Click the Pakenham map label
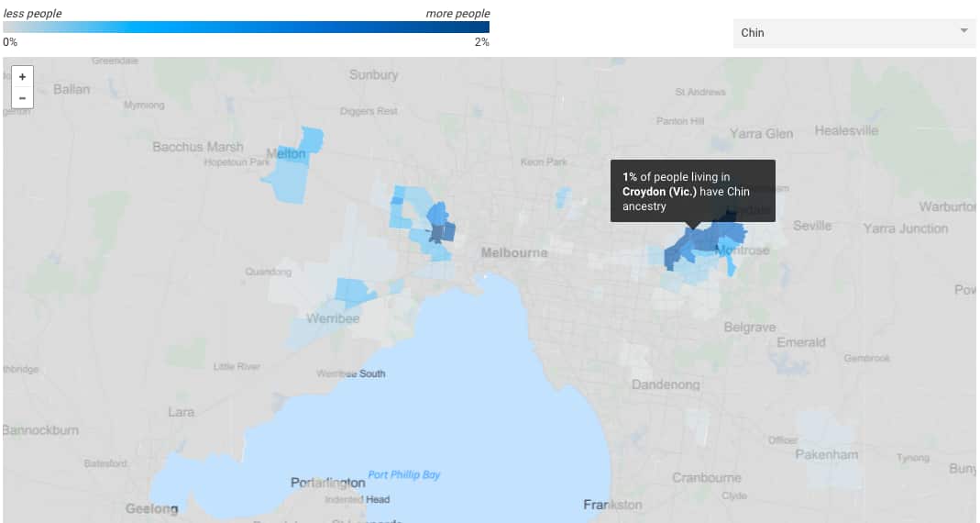The image size is (980, 523). tap(826, 455)
